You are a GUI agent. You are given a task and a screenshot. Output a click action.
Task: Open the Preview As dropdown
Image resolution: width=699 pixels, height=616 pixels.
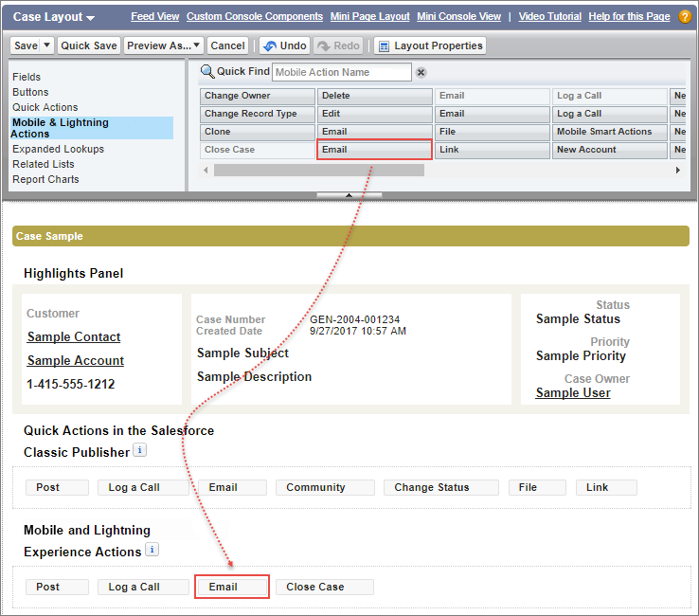164,45
